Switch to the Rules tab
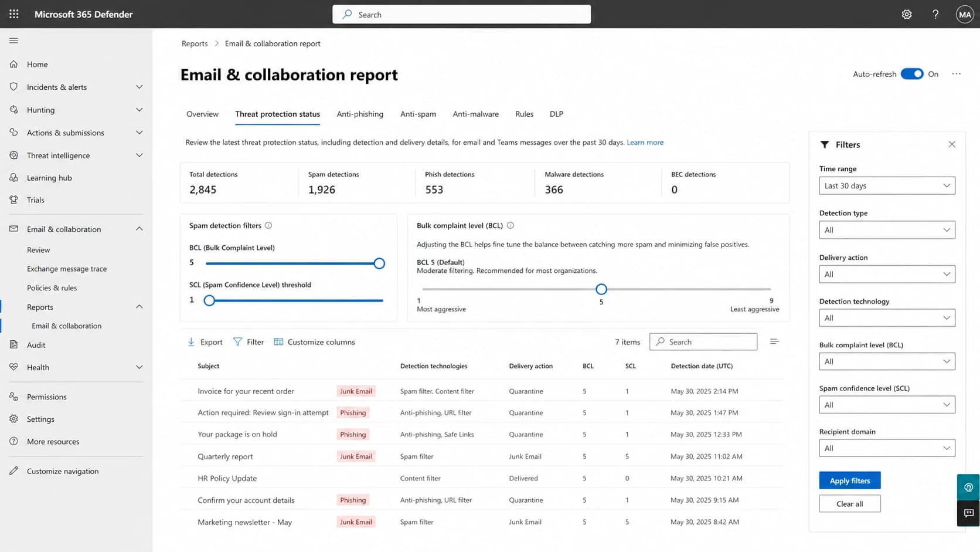This screenshot has width=980, height=552. (x=524, y=114)
